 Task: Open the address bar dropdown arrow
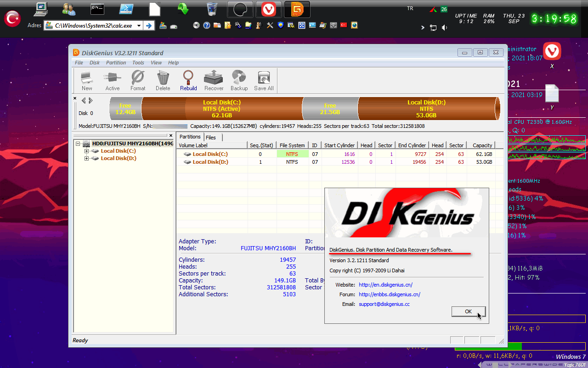138,26
